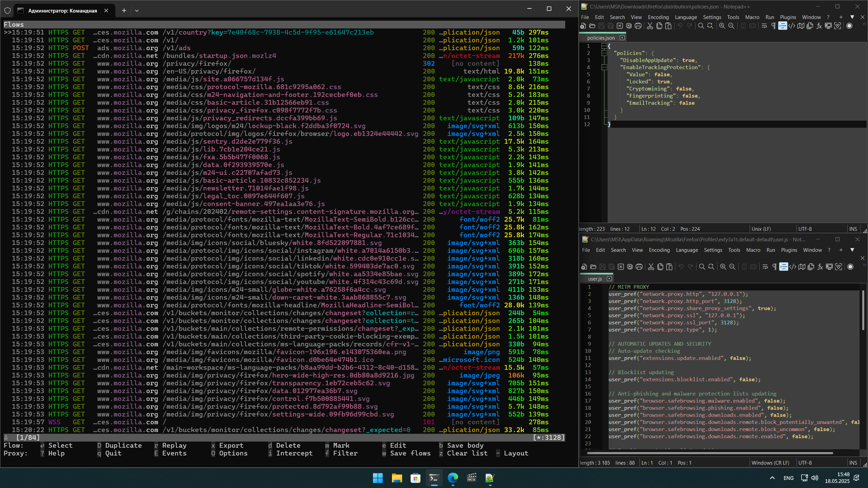
Task: Click Unix (LF) status in policies.json window
Action: [761, 229]
